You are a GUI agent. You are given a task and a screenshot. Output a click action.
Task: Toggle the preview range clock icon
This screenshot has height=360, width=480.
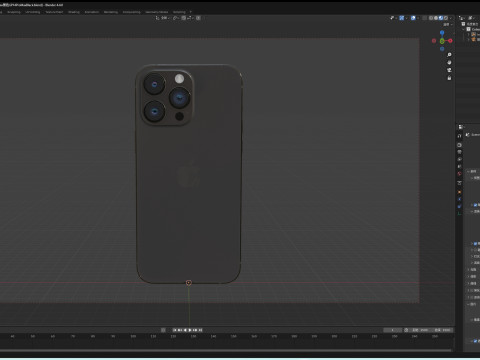point(406,330)
